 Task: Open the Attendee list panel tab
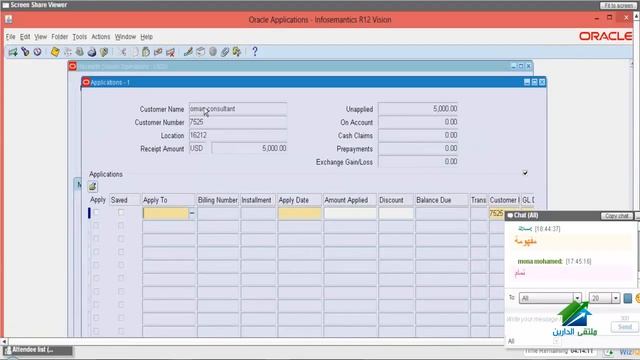[x=38, y=350]
